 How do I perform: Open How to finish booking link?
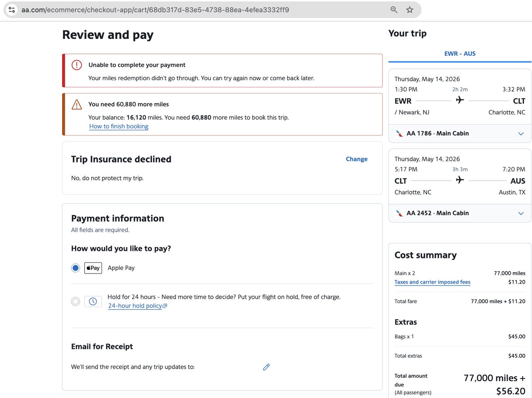coord(119,126)
